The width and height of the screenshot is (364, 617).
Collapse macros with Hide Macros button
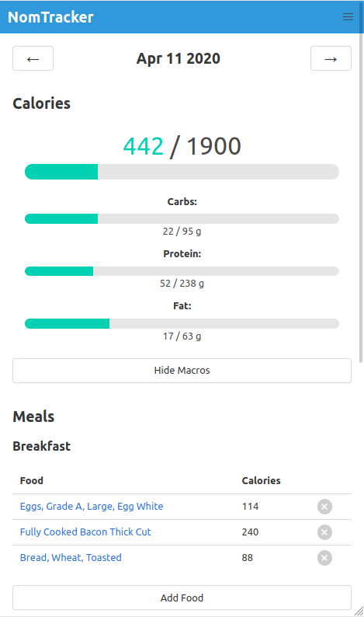click(x=182, y=371)
